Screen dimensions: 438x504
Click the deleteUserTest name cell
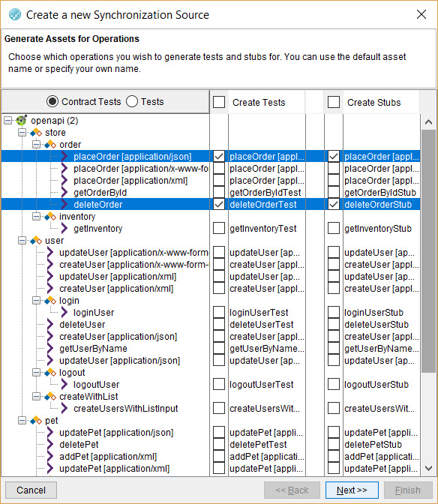(267, 325)
